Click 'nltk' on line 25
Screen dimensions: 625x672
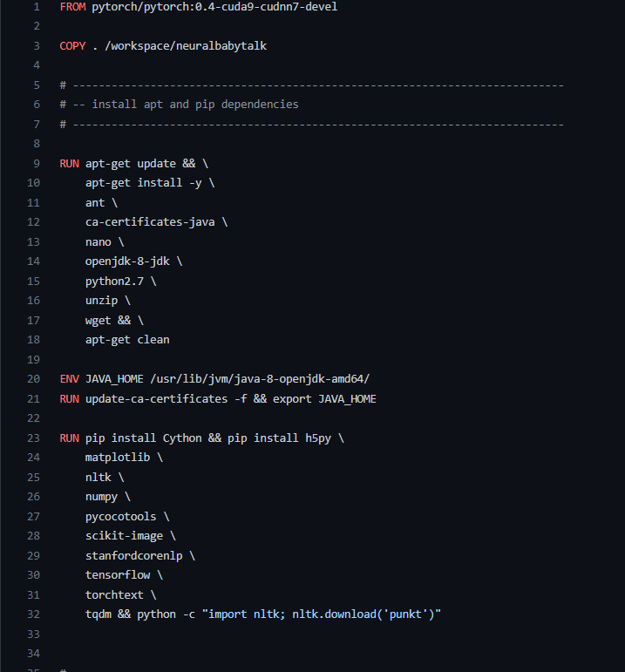(x=99, y=478)
